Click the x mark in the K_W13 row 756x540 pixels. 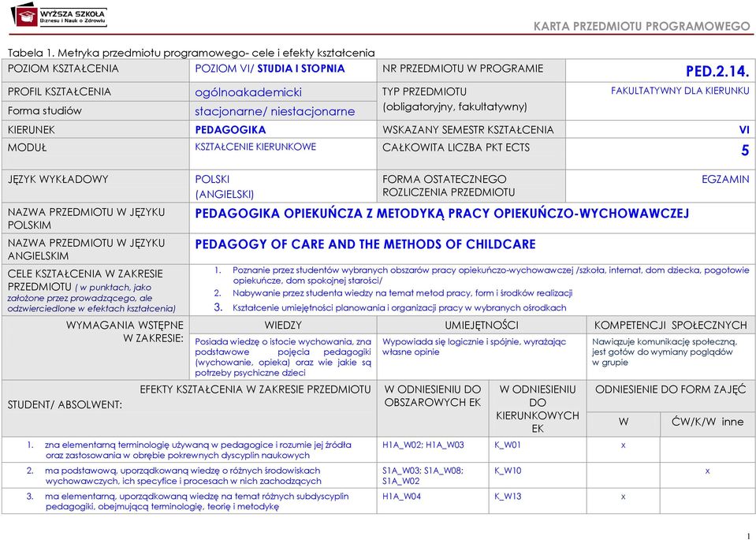coord(624,497)
